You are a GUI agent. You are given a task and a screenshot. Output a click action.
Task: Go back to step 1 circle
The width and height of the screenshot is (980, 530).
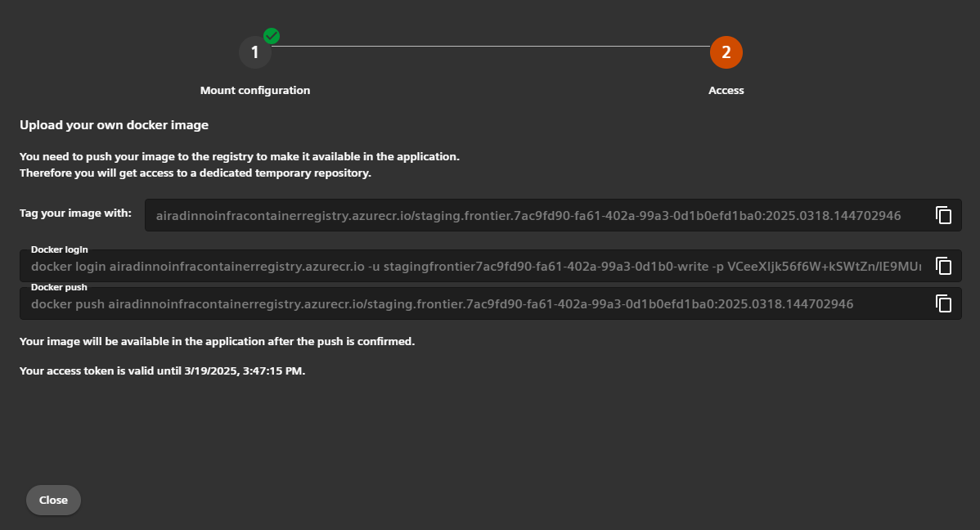click(x=254, y=52)
